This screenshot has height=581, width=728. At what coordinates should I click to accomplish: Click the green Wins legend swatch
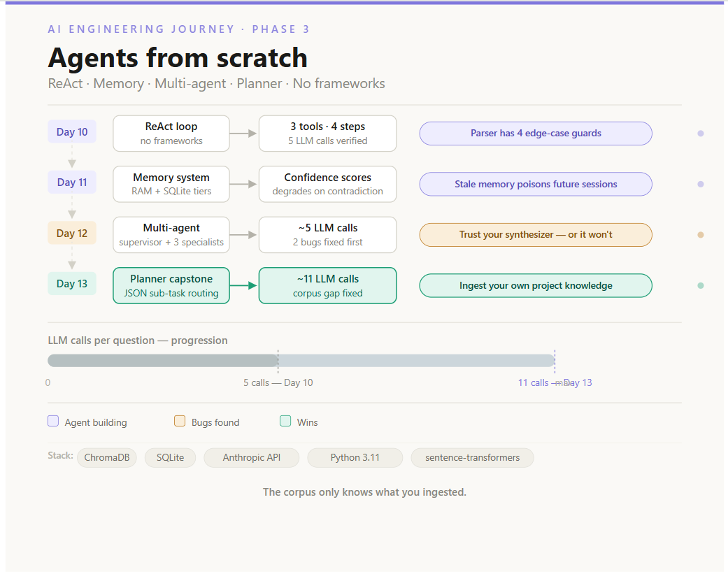285,422
